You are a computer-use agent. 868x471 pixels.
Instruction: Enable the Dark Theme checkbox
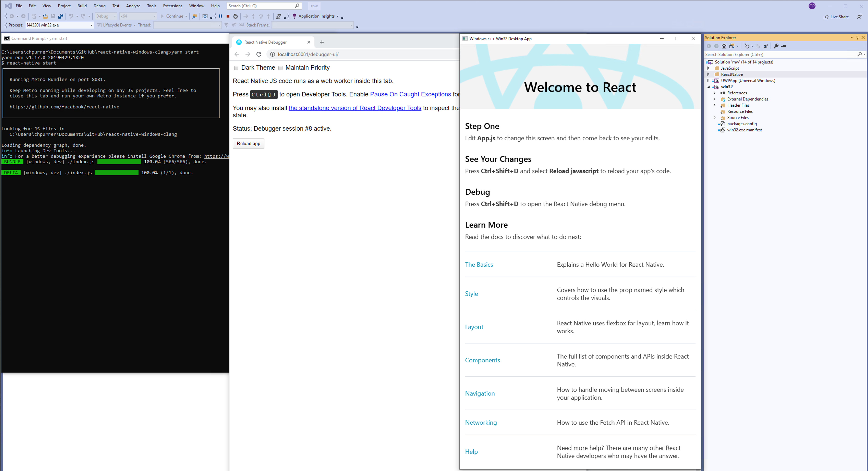tap(236, 68)
